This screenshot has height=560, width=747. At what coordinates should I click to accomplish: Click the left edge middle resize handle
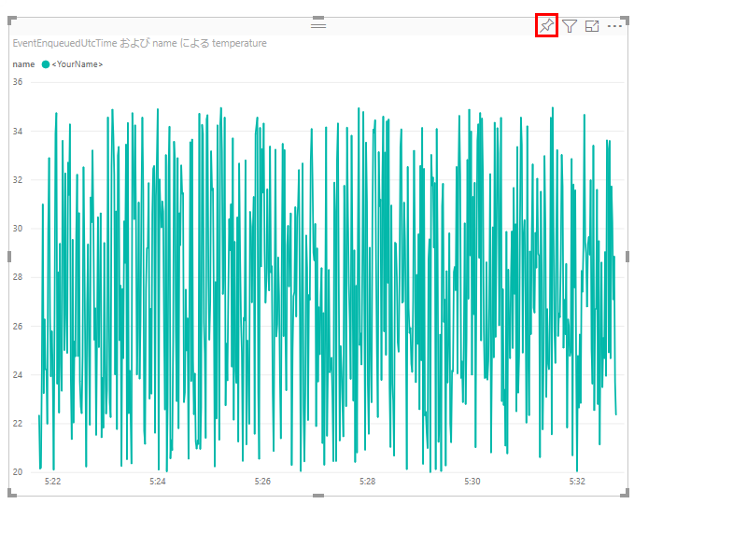[x=10, y=257]
